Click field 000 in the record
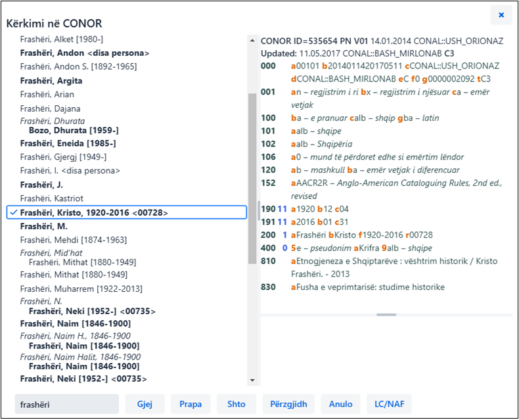Viewport: 519px width, 420px height. (x=380, y=72)
